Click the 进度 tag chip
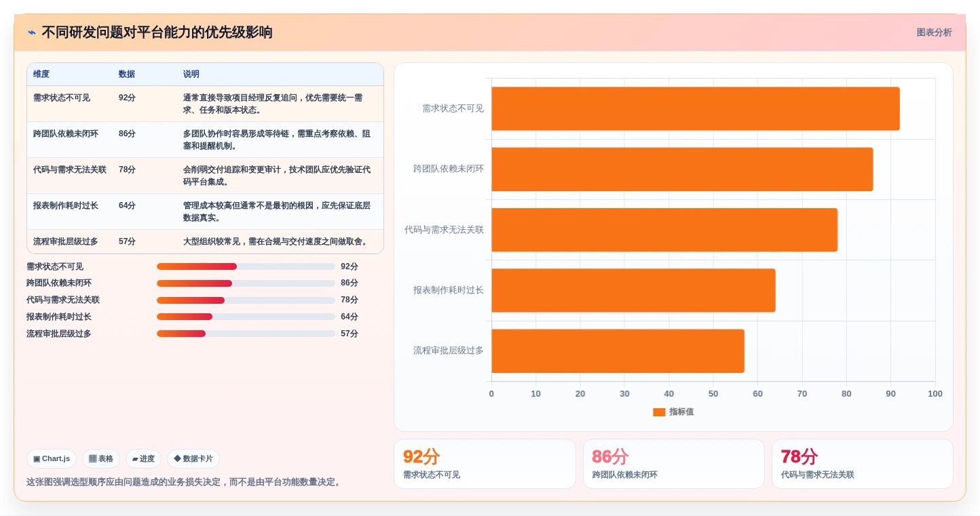This screenshot has height=516, width=980. click(143, 459)
